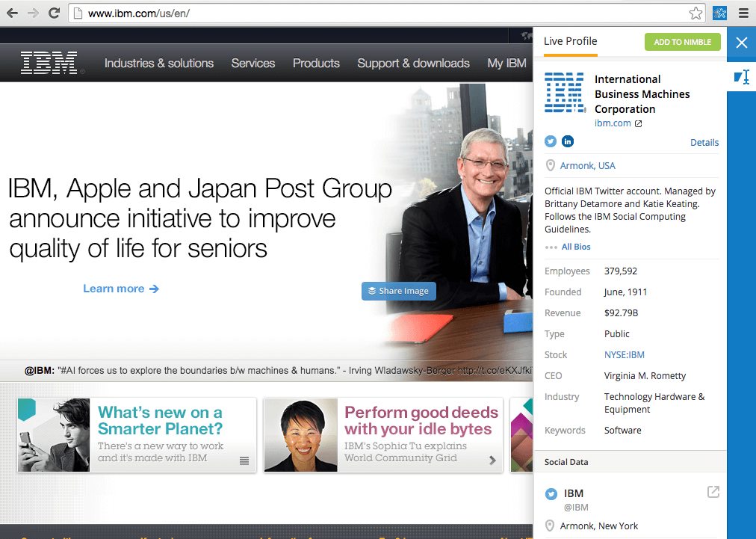Open the Chrome hamburger menu
Image resolution: width=756 pixels, height=539 pixels.
point(743,13)
